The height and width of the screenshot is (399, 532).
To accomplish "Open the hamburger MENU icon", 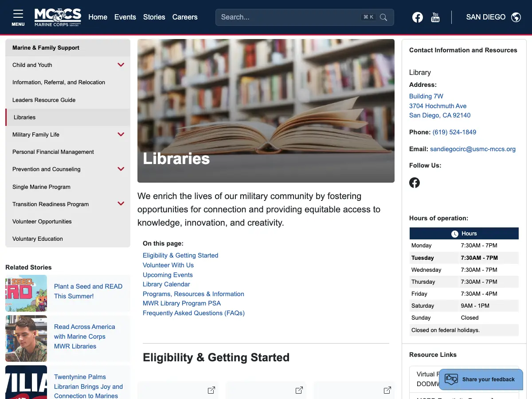I will pyautogui.click(x=18, y=17).
